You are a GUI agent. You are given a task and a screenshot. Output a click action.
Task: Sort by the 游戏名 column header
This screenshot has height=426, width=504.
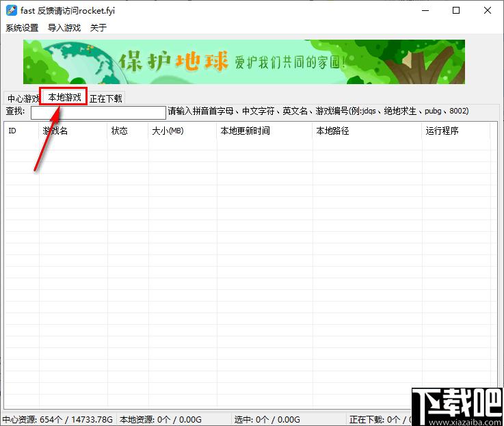coord(73,131)
